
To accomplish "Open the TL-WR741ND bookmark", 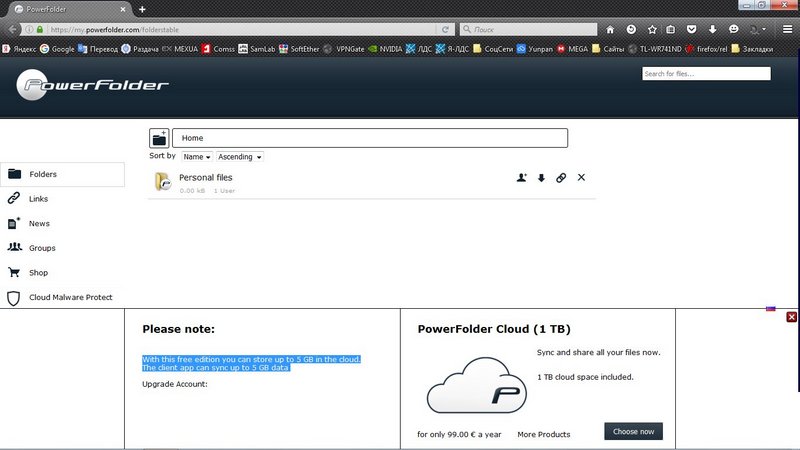I will pos(655,49).
